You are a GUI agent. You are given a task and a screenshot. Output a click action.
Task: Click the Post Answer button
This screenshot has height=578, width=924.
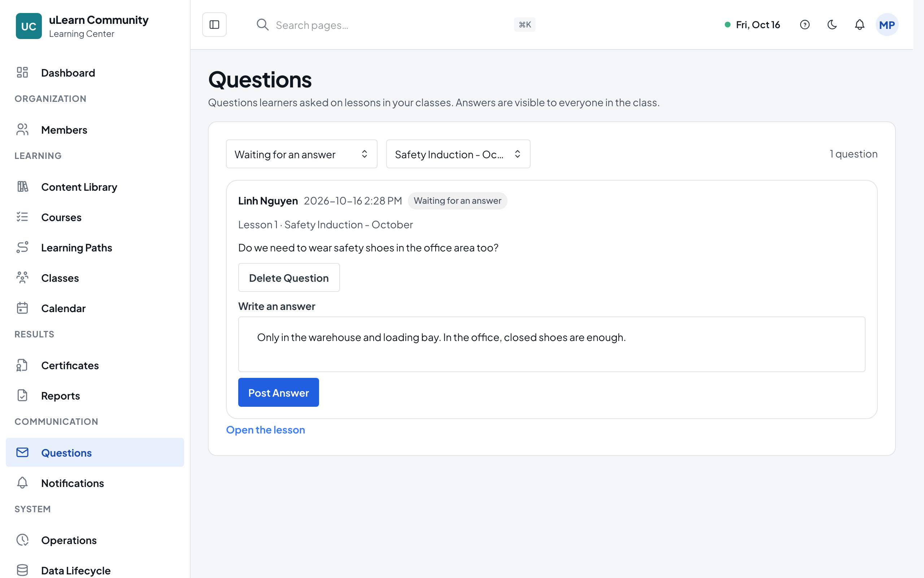click(x=278, y=392)
